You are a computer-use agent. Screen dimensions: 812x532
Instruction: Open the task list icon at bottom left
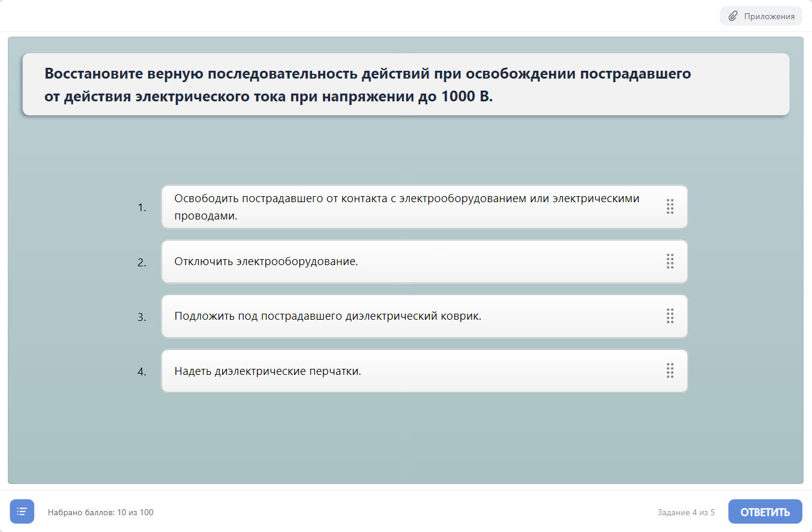coord(22,512)
